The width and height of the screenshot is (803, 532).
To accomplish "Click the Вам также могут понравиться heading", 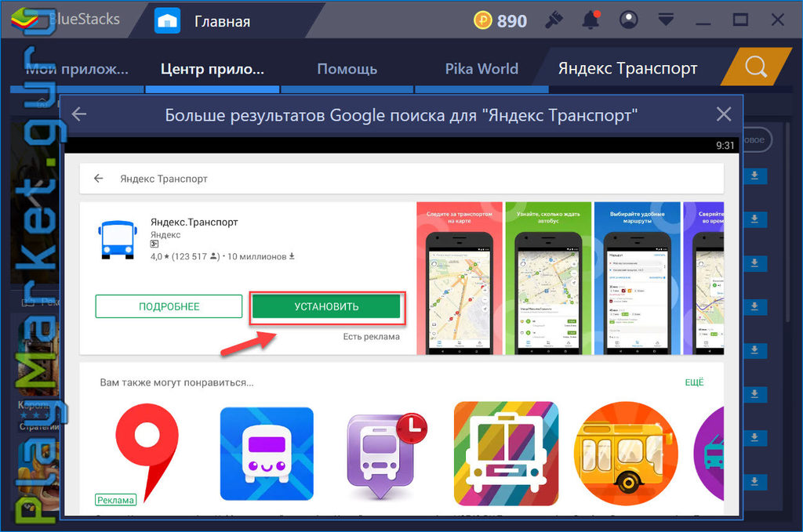I will 176,382.
